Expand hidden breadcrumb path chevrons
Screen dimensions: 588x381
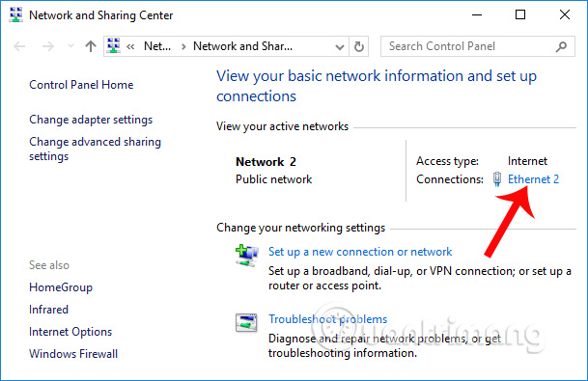click(x=130, y=46)
